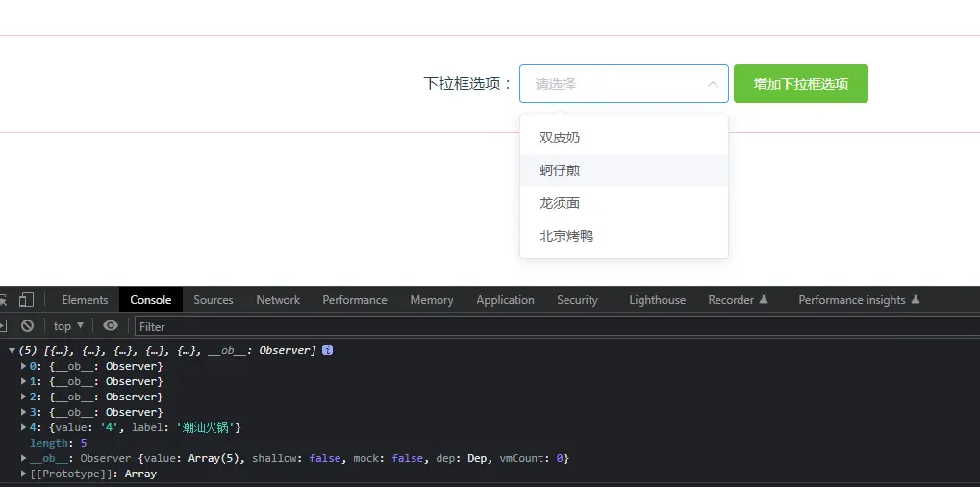The width and height of the screenshot is (980, 487).
Task: Click the blue info icon beside Observer]
Action: coord(328,350)
